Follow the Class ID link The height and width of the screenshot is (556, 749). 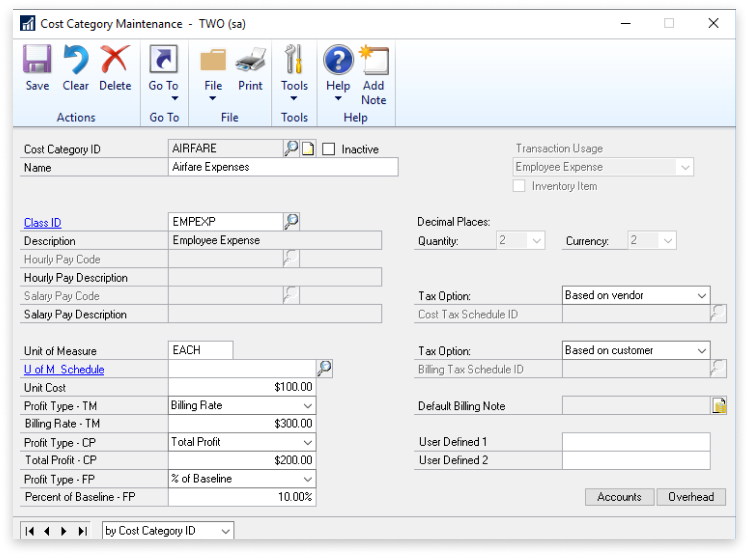pos(43,223)
